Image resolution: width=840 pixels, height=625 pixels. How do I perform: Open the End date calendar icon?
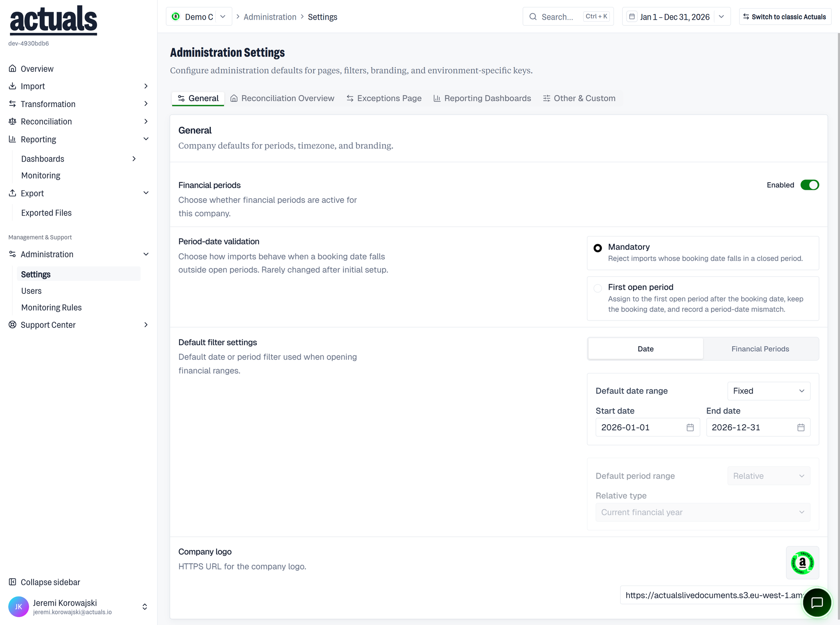pyautogui.click(x=801, y=427)
